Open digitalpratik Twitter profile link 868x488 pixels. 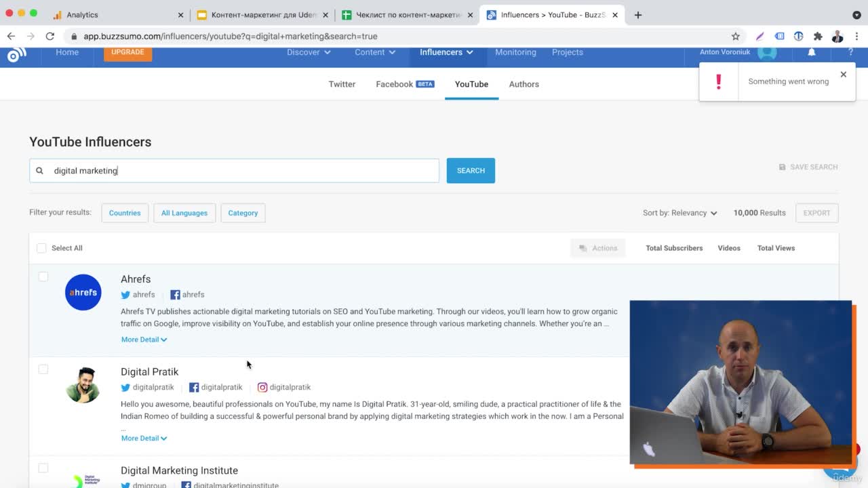click(147, 388)
